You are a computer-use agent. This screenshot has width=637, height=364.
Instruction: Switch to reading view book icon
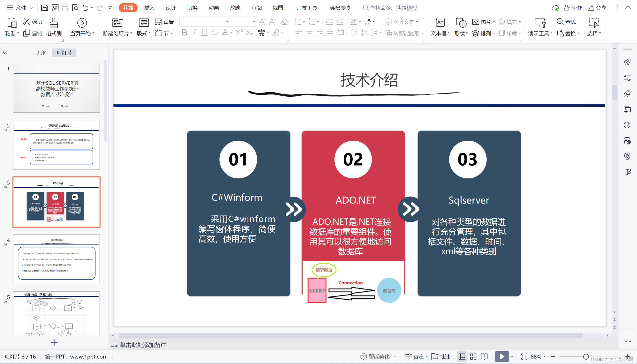click(x=484, y=357)
